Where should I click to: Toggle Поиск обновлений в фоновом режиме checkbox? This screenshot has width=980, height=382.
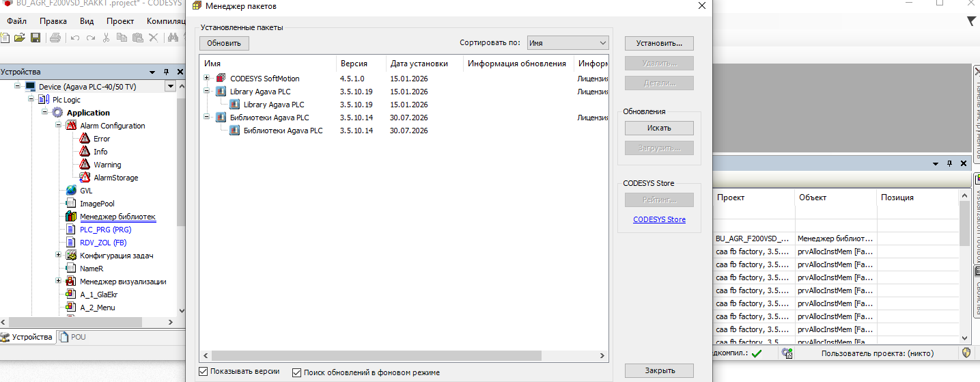296,372
